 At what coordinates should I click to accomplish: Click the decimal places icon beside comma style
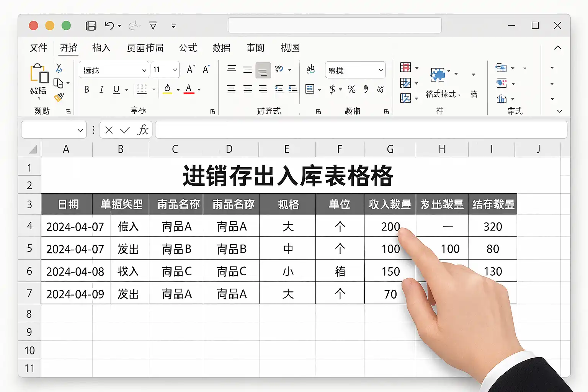tap(380, 89)
